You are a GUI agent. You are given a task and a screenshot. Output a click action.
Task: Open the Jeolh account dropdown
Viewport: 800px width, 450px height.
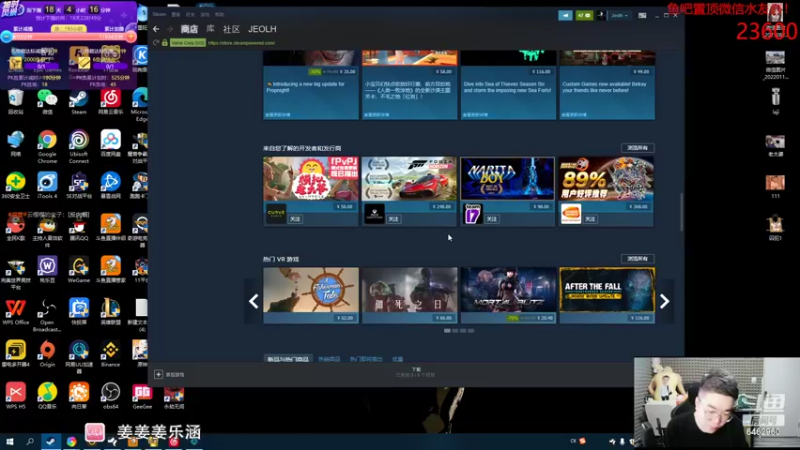[619, 15]
